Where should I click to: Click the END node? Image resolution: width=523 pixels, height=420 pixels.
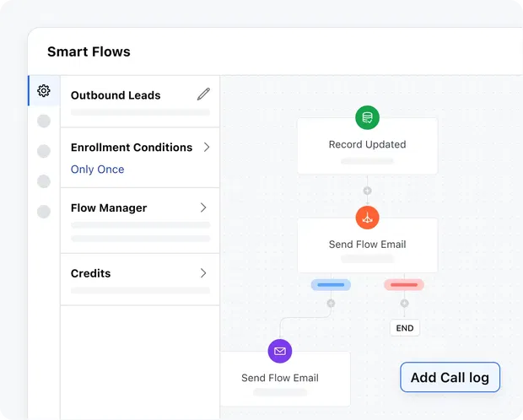tap(405, 328)
